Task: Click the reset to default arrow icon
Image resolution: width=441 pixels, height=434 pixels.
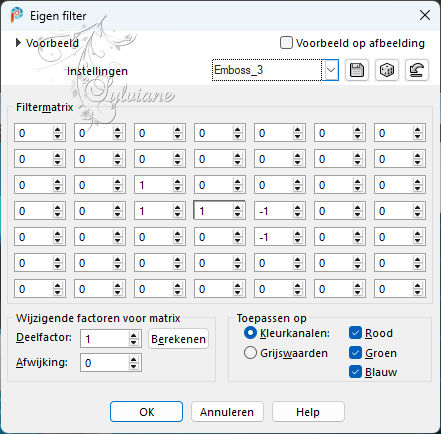Action: (x=417, y=70)
